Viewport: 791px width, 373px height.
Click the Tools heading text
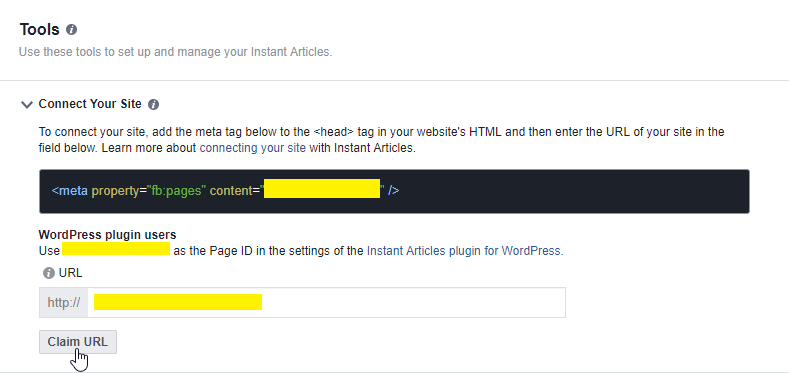[40, 29]
